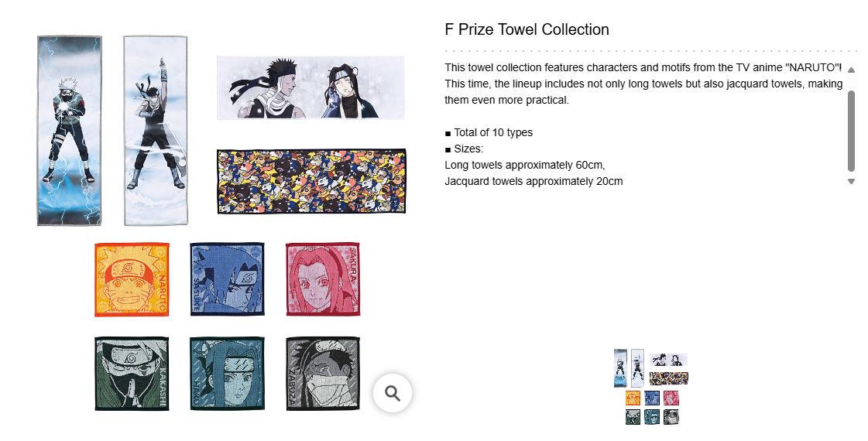Click the gray ZABUZA jacquard towel
This screenshot has height=441, width=868.
pos(322,374)
